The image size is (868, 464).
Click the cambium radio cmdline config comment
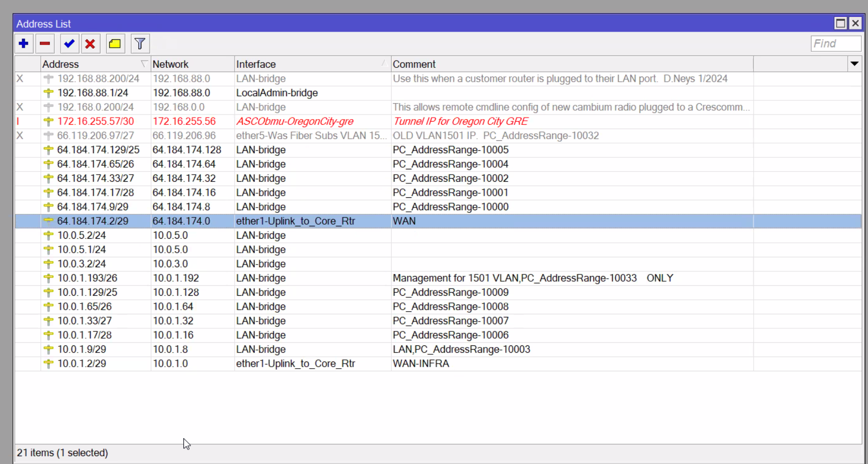pos(571,107)
